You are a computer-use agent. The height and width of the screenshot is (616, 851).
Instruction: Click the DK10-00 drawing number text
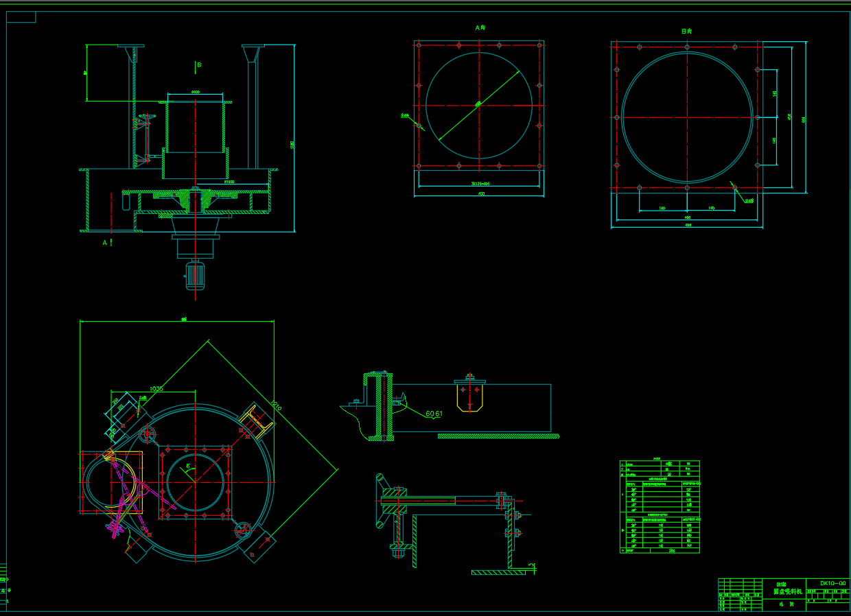[832, 584]
